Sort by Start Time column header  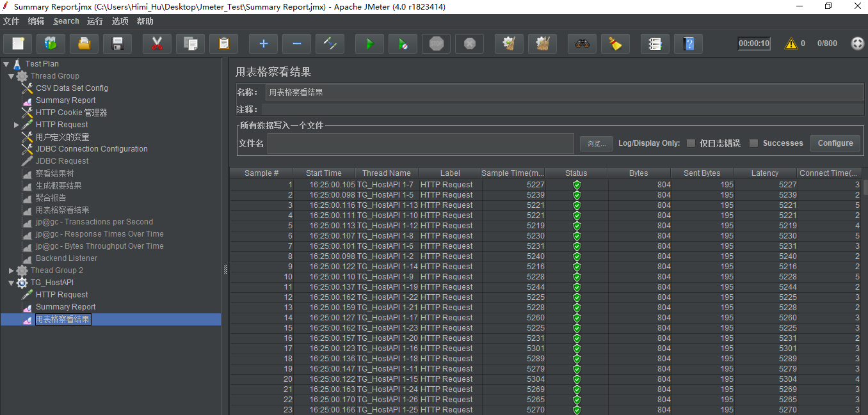[x=324, y=173]
